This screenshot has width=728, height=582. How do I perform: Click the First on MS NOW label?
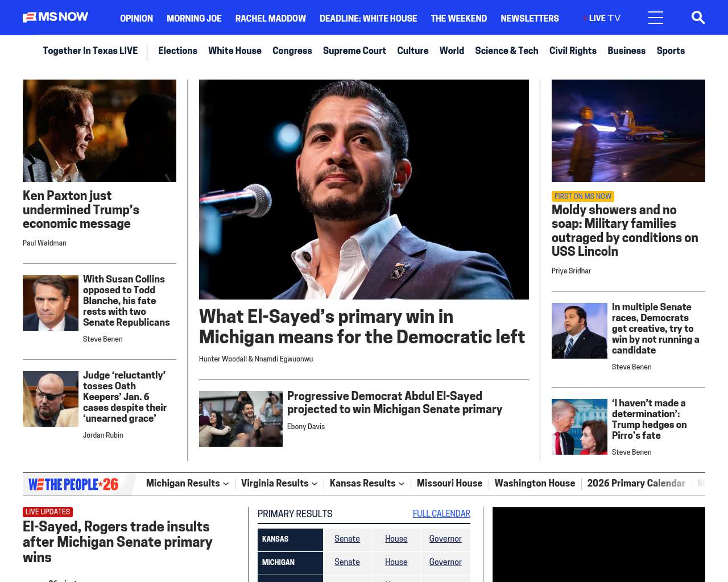coord(583,196)
